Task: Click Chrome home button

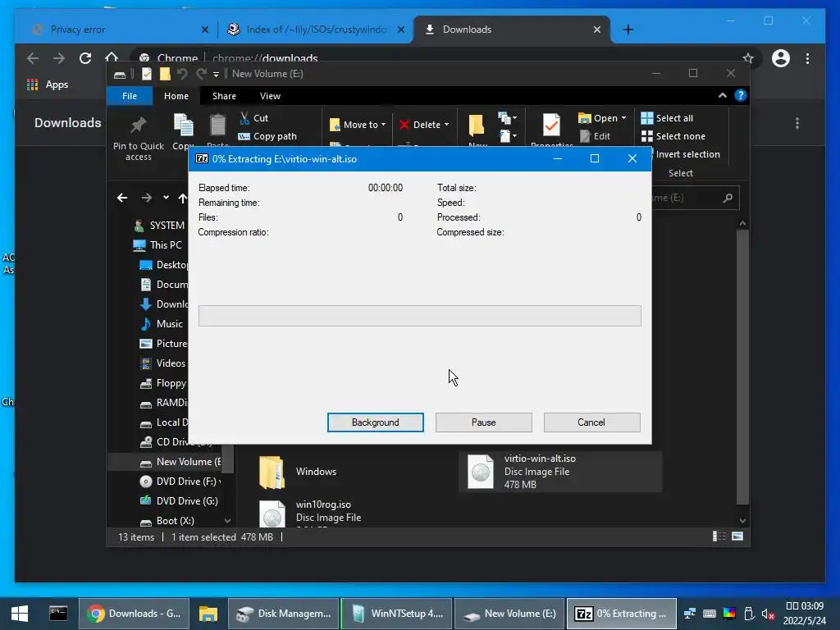Action: (112, 57)
